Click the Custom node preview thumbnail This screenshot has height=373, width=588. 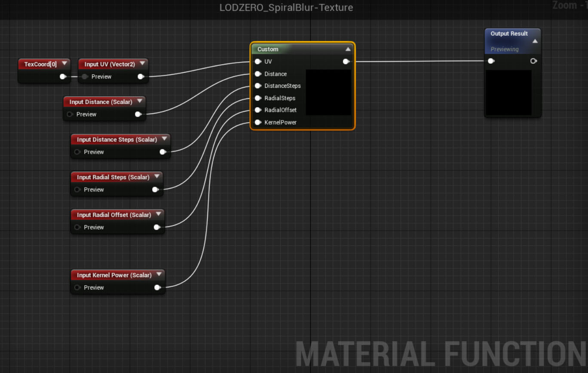coord(328,92)
